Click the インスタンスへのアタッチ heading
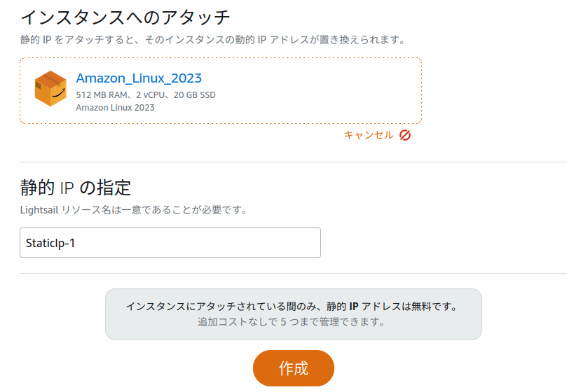Image resolution: width=581 pixels, height=392 pixels. click(x=125, y=16)
